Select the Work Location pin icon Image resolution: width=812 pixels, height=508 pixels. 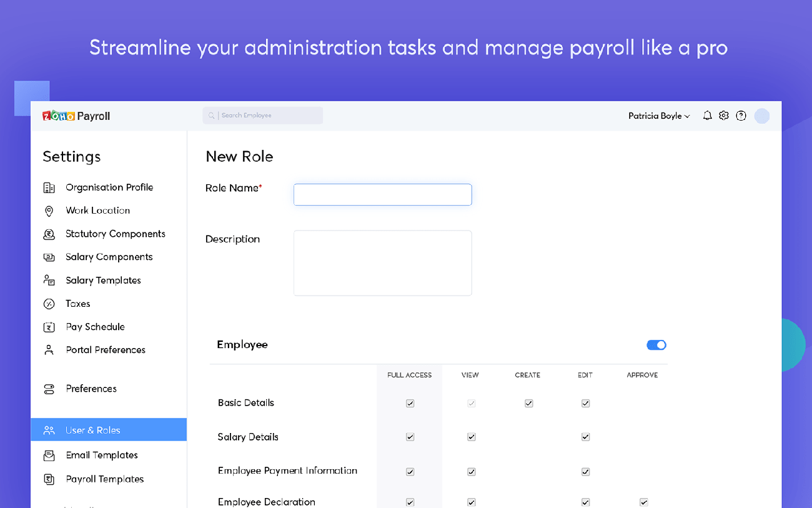[x=50, y=210]
